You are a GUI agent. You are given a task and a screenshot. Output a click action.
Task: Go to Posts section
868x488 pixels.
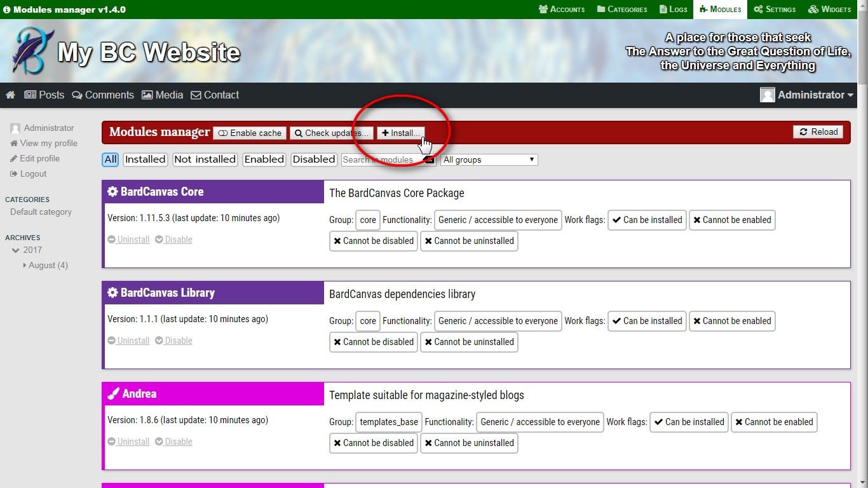click(x=44, y=95)
